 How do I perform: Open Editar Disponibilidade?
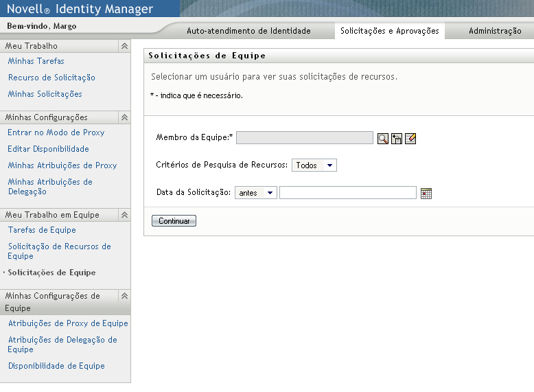pos(48,149)
